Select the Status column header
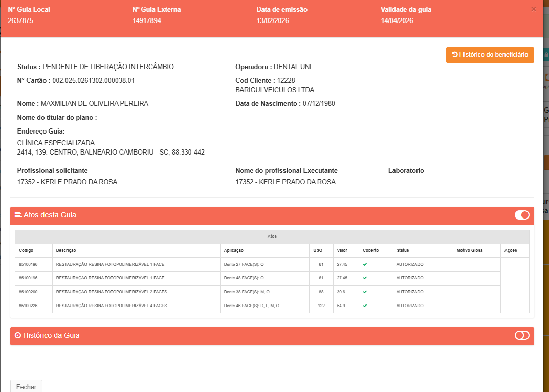The width and height of the screenshot is (549, 392). pos(403,250)
